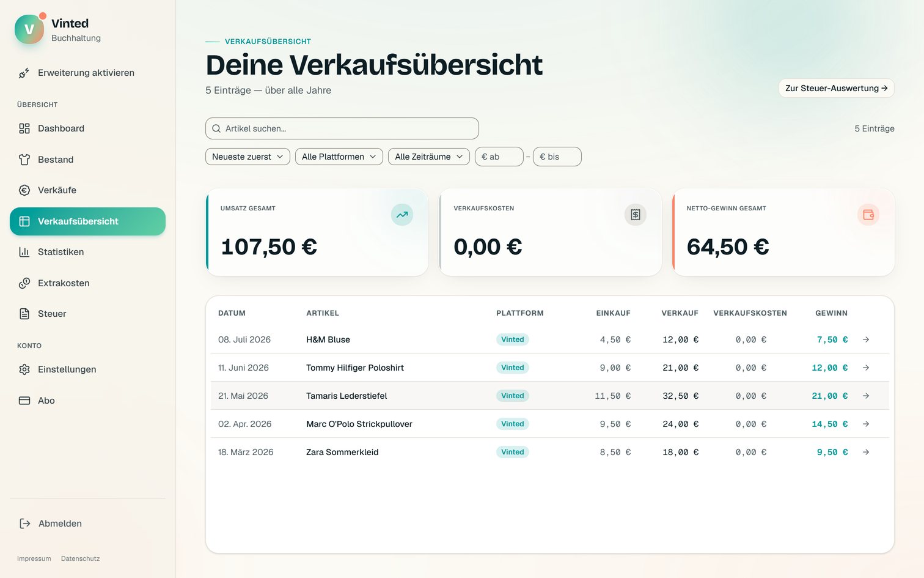
Task: Click the VERKAUFSKOSTEN column header
Action: 750,313
